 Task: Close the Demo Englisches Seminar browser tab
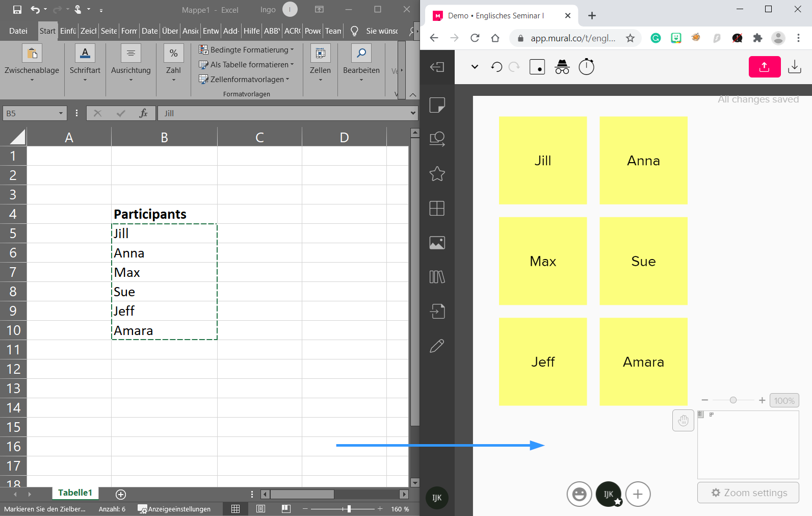tap(568, 16)
